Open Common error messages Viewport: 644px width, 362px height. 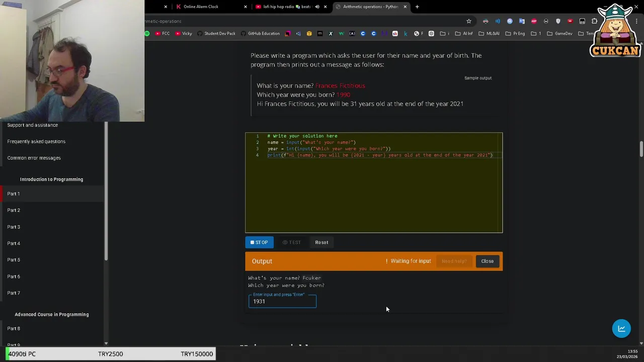pos(34,158)
